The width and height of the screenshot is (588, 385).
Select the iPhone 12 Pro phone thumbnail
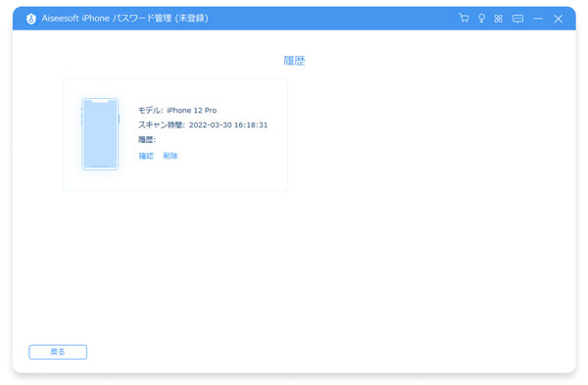click(100, 134)
